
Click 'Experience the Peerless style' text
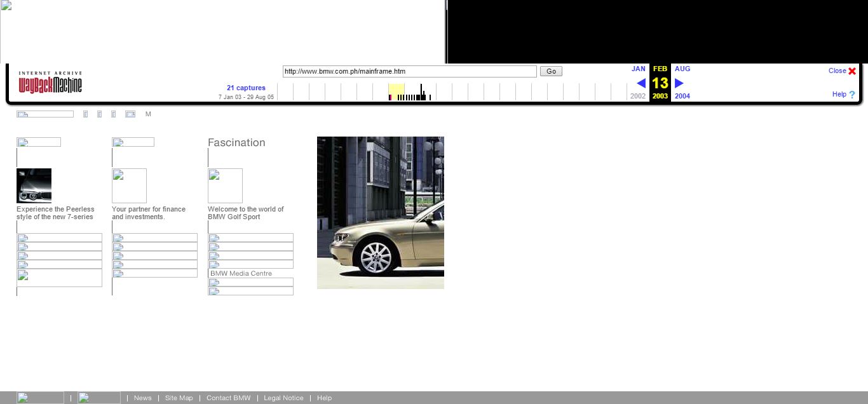(x=55, y=213)
